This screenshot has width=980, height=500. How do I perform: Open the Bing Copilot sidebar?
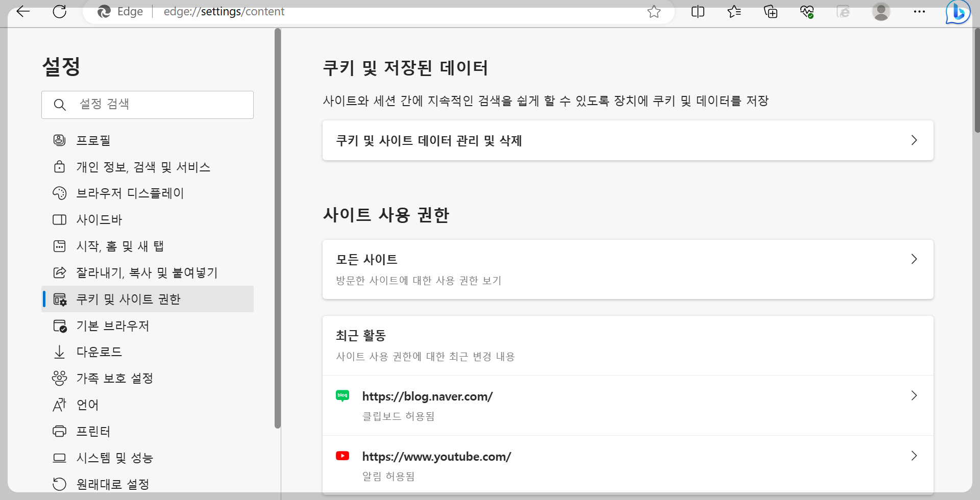958,11
